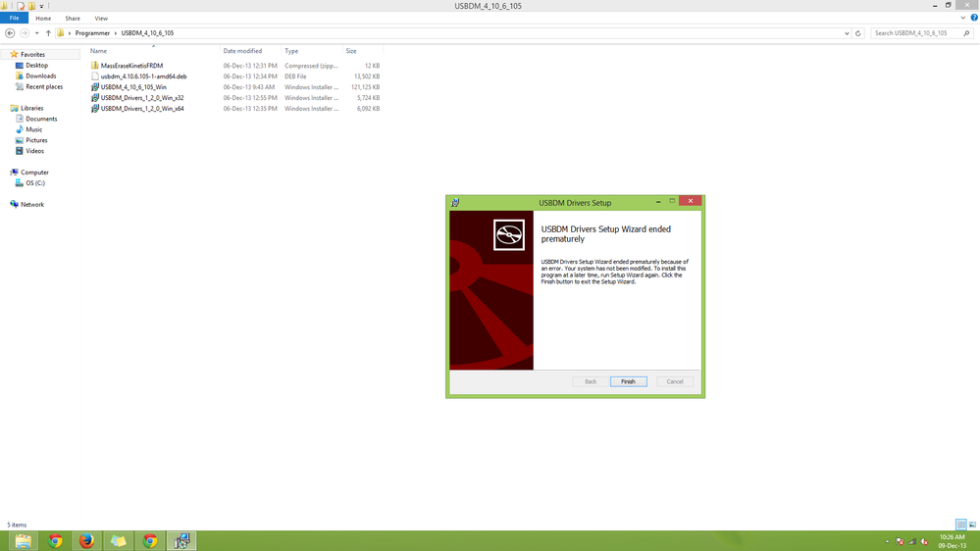Open Desktop in the navigation pane

tap(37, 65)
